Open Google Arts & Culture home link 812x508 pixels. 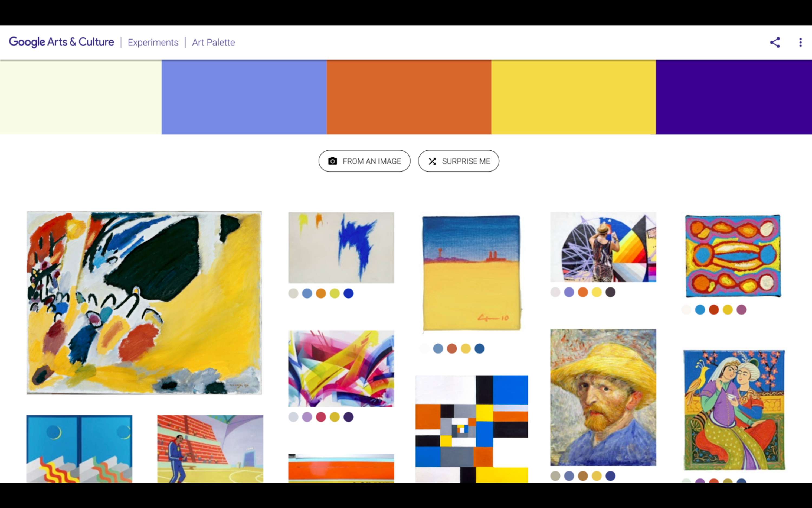(x=61, y=42)
